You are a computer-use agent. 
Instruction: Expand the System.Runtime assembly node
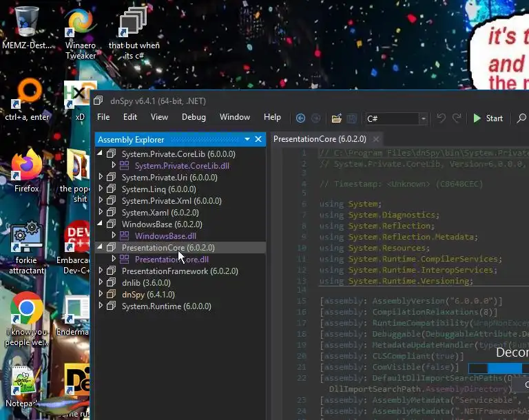101,306
